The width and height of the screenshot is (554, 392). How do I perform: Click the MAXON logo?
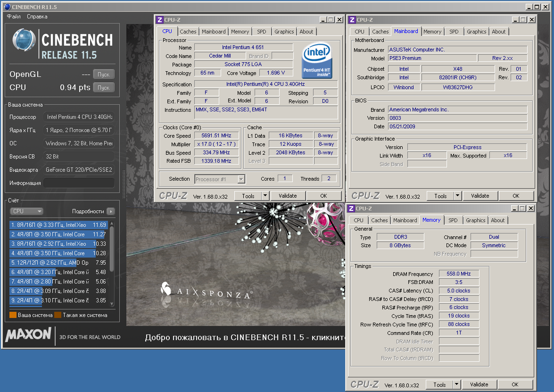[28, 334]
